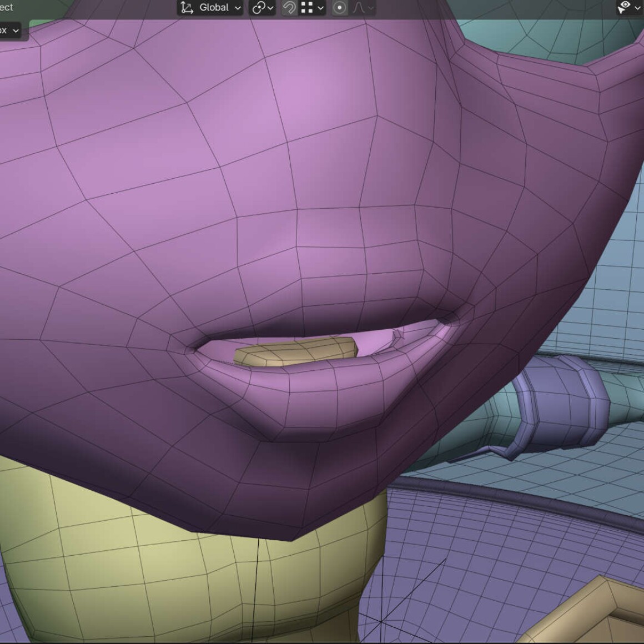
Task: Toggle snapping with the magnet icon
Action: coord(289,8)
